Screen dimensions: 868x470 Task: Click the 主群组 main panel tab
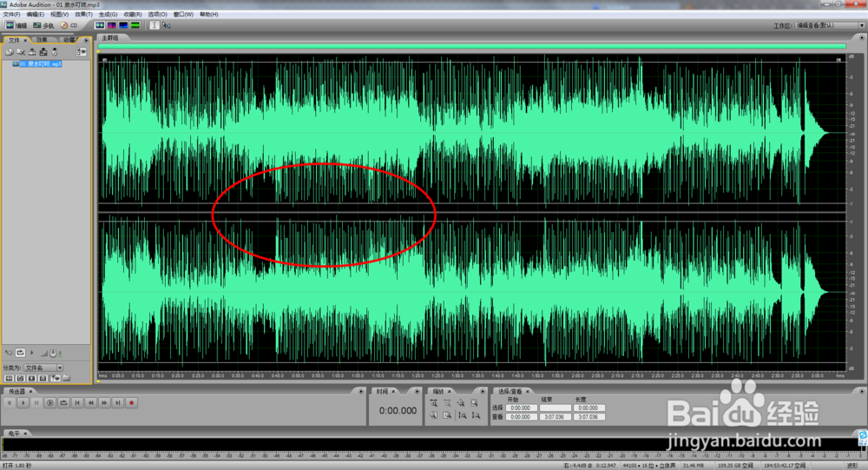click(x=109, y=37)
